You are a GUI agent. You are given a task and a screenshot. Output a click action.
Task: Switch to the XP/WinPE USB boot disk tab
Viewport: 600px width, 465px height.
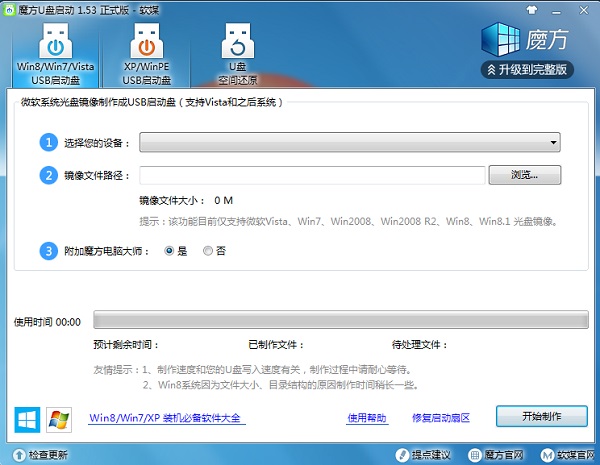pos(147,54)
